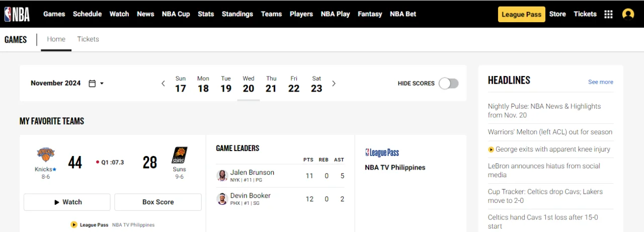
Task: Click See more in Headlines
Action: tap(601, 82)
